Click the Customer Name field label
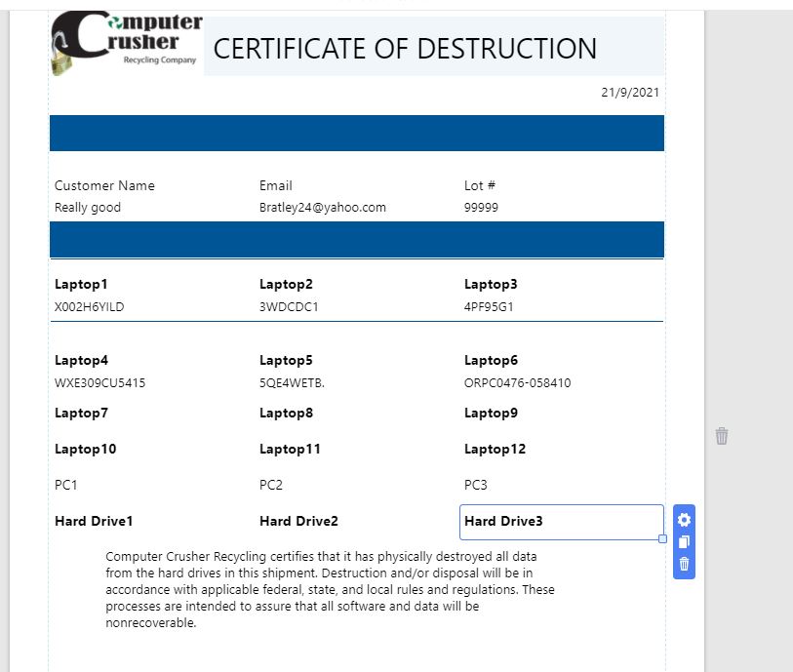The image size is (793, 672). coord(104,185)
